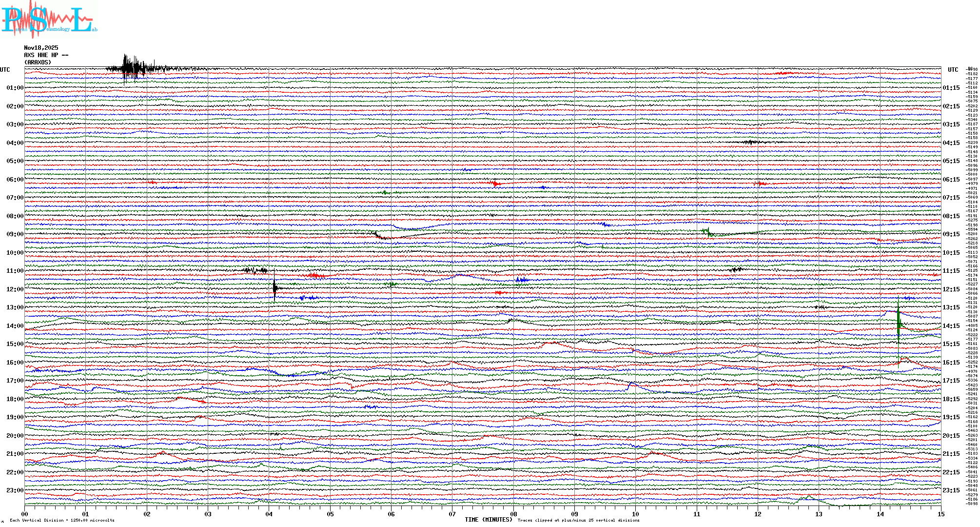980x527 pixels.
Task: Click the 01:00 hour label on left
Action: coord(15,88)
